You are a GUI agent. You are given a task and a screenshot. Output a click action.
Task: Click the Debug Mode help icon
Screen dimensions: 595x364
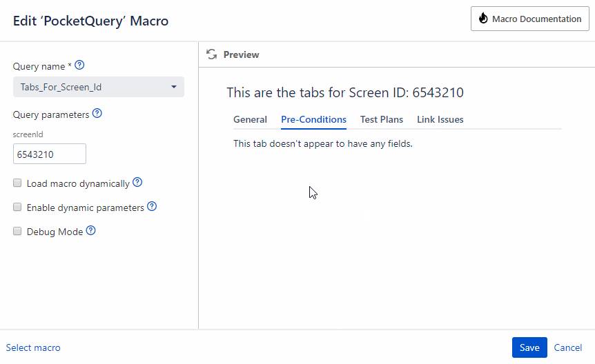click(x=90, y=231)
